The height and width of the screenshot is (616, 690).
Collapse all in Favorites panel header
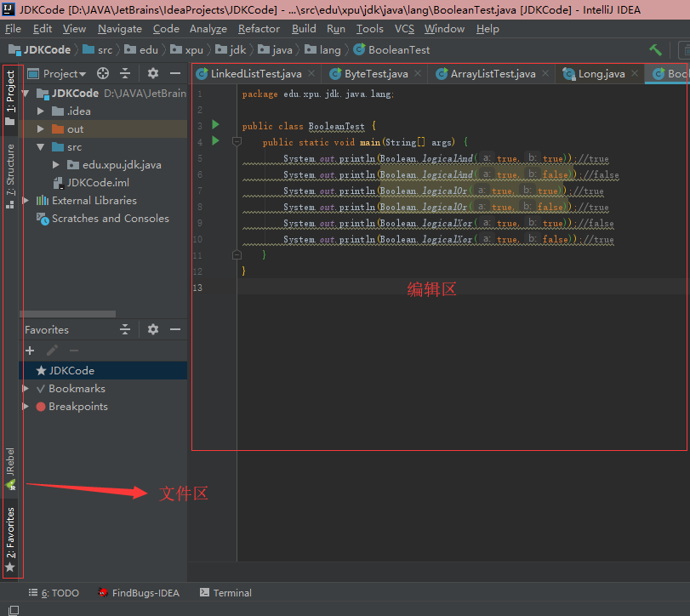pyautogui.click(x=125, y=329)
